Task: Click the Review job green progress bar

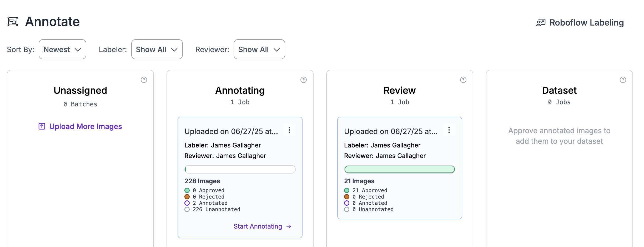Action: (x=399, y=169)
